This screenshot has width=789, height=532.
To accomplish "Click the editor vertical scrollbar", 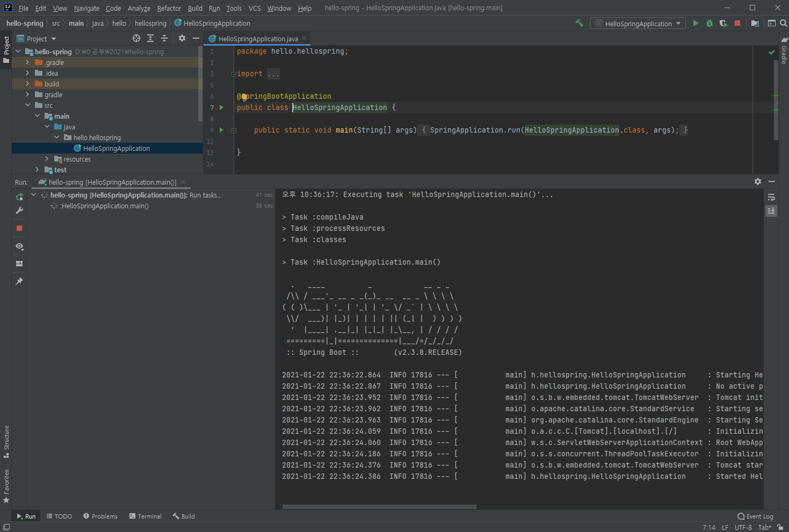I will [776, 99].
